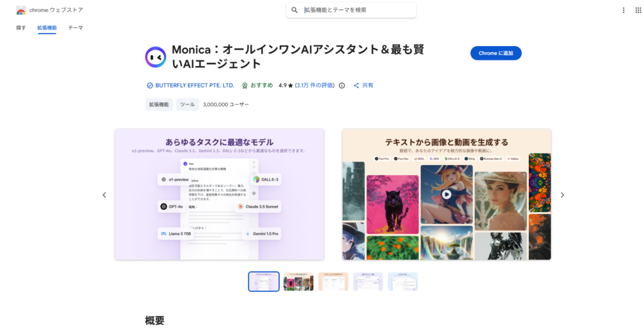Click the search magnifier icon
Image resolution: width=644 pixels, height=328 pixels.
(294, 10)
